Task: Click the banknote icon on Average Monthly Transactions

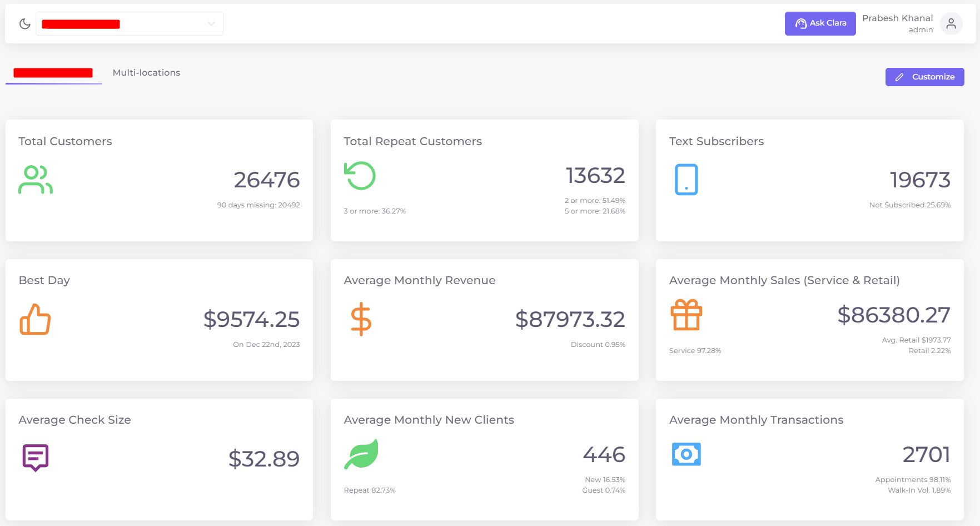Action: click(686, 454)
